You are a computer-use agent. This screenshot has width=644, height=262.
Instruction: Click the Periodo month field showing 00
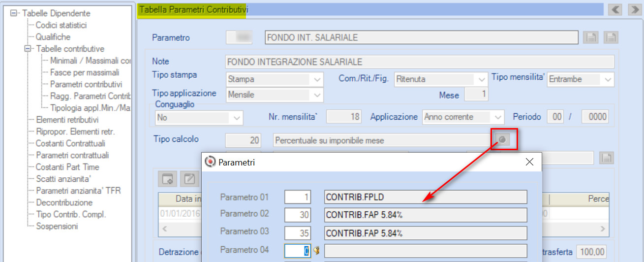click(556, 117)
